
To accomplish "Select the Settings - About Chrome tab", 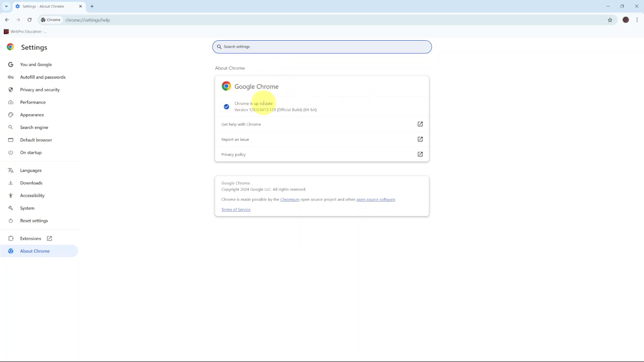I will click(48, 6).
